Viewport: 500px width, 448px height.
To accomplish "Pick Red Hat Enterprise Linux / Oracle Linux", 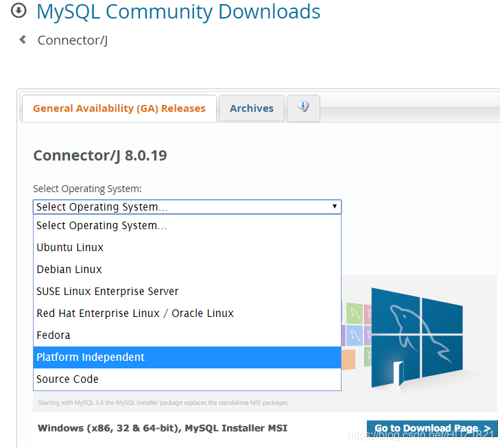I will pyautogui.click(x=135, y=313).
